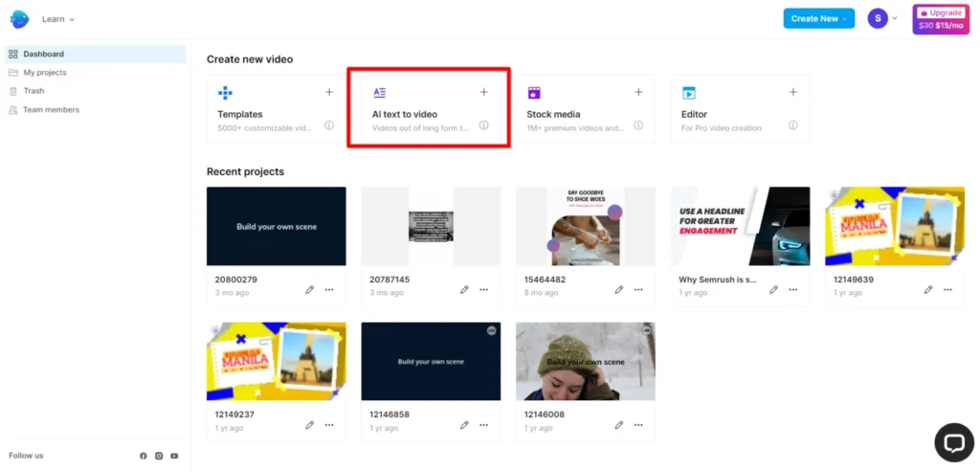Rename project 12146858 with pencil icon

(464, 425)
